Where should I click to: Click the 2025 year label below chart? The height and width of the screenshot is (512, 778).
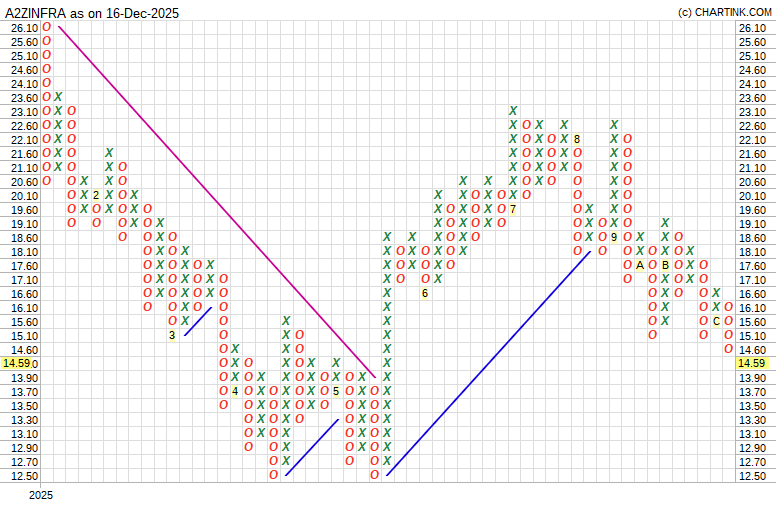point(40,495)
